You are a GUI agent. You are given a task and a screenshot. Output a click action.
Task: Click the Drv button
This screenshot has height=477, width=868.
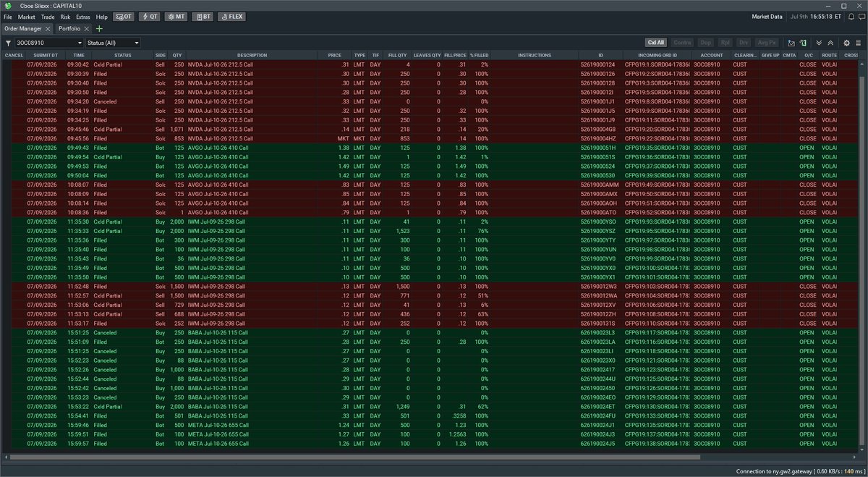pos(744,43)
